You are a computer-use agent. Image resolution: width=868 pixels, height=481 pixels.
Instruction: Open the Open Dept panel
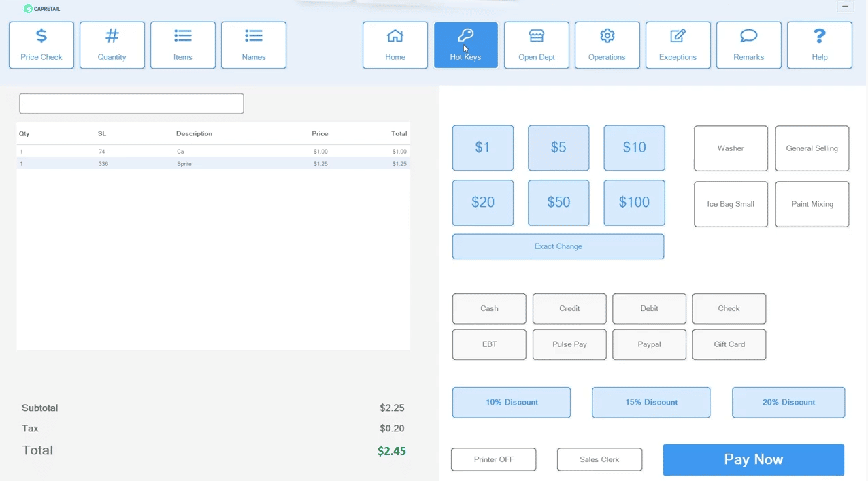click(537, 45)
